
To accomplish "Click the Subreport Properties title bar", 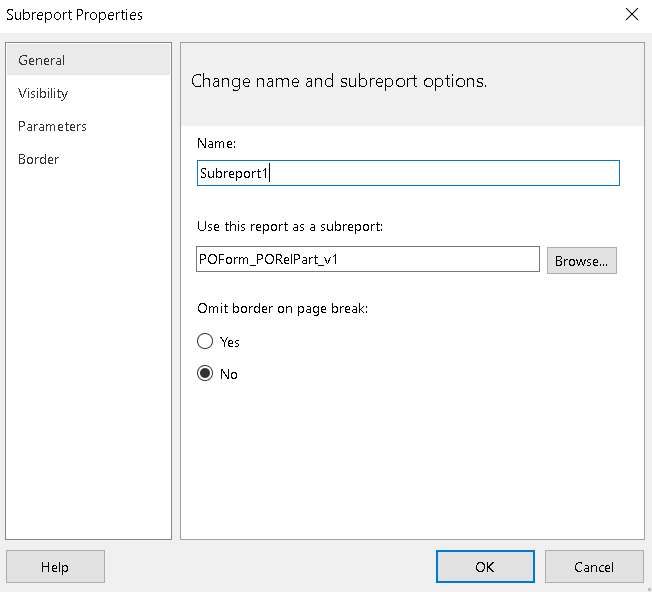I will tap(300, 14).
